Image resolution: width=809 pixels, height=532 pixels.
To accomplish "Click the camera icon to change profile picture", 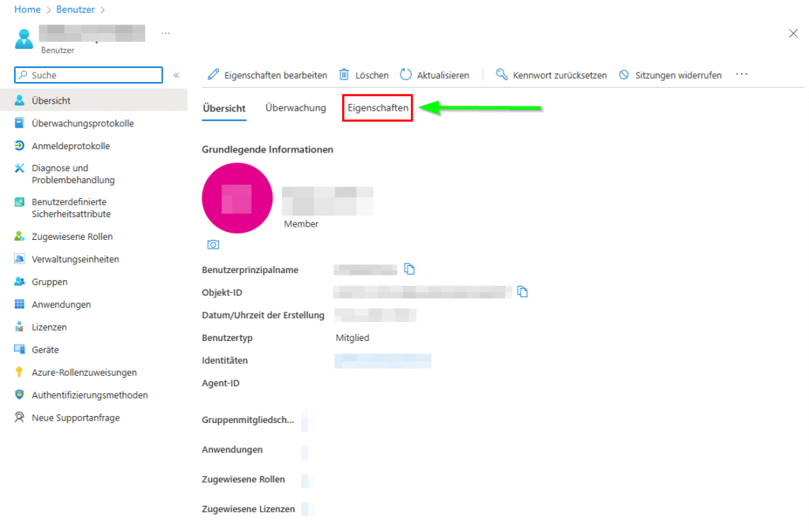I will pyautogui.click(x=213, y=245).
